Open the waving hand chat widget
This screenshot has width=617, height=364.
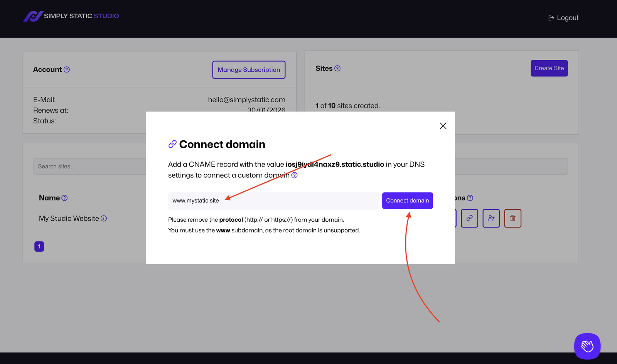pyautogui.click(x=587, y=346)
